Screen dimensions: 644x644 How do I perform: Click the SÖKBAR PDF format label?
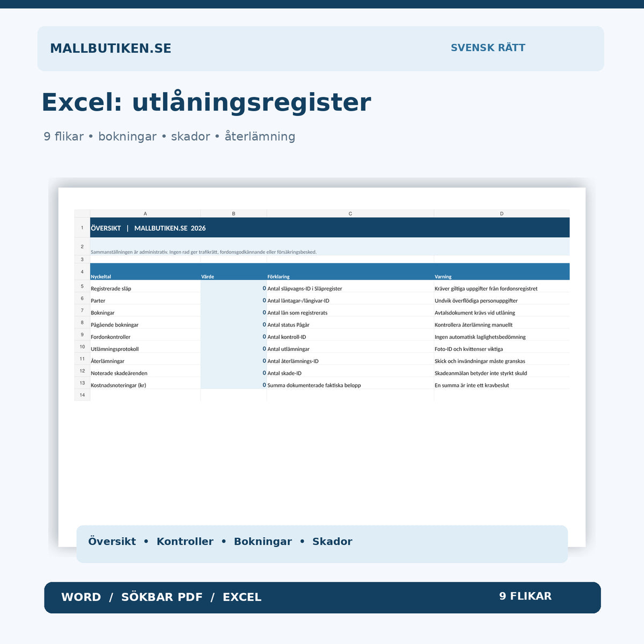(x=162, y=597)
